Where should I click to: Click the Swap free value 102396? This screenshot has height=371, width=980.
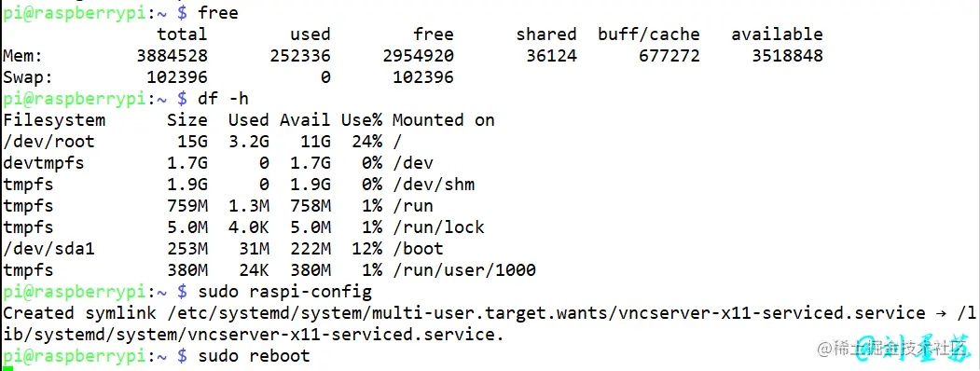pyautogui.click(x=423, y=77)
